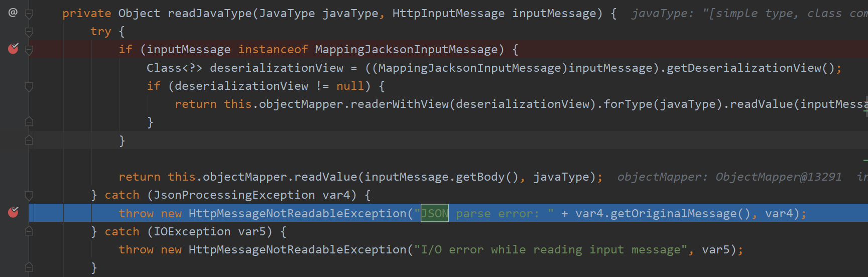Click the private keyword
Viewport: 868px width, 277px height.
(87, 14)
